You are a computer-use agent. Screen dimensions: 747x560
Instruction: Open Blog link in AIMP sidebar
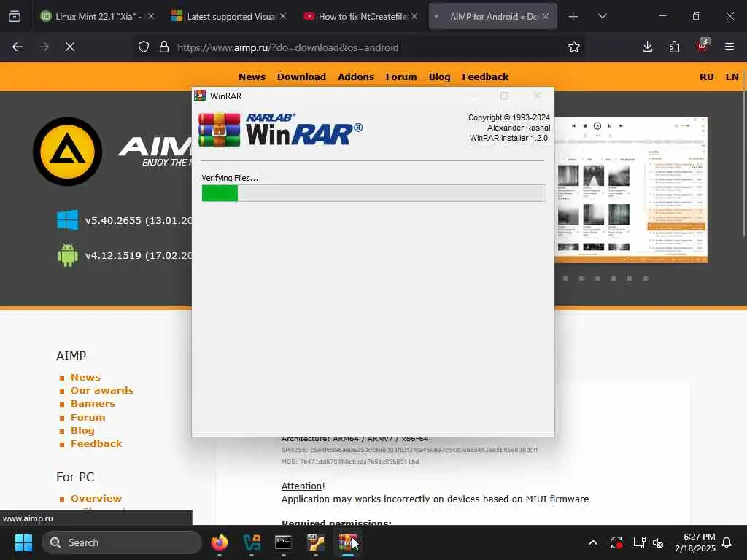click(82, 430)
